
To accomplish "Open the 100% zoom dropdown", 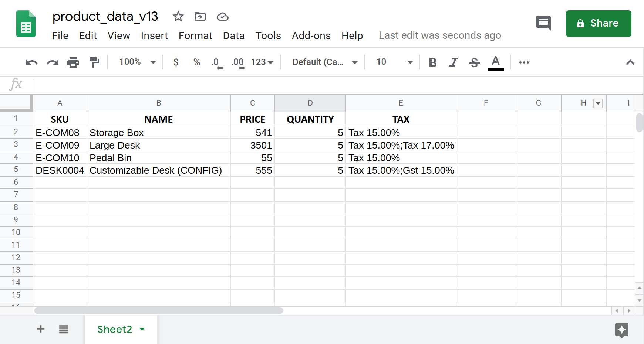I will (138, 62).
